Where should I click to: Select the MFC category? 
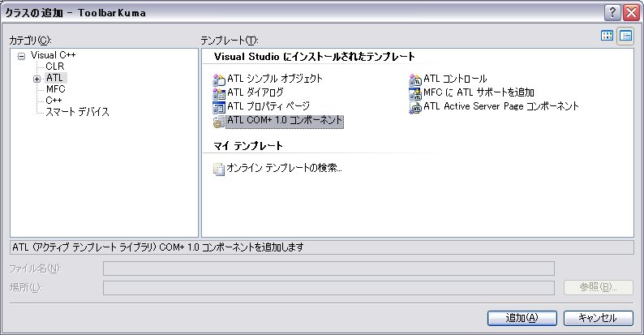click(55, 89)
